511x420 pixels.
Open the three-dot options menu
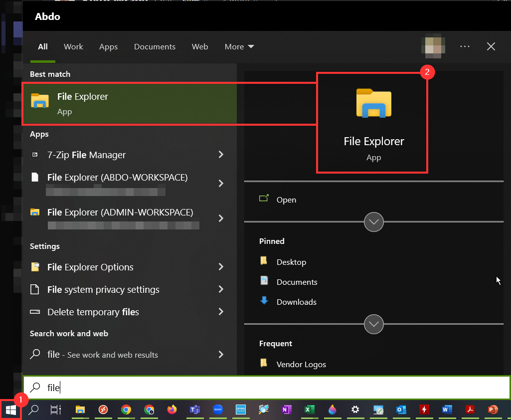pos(465,46)
